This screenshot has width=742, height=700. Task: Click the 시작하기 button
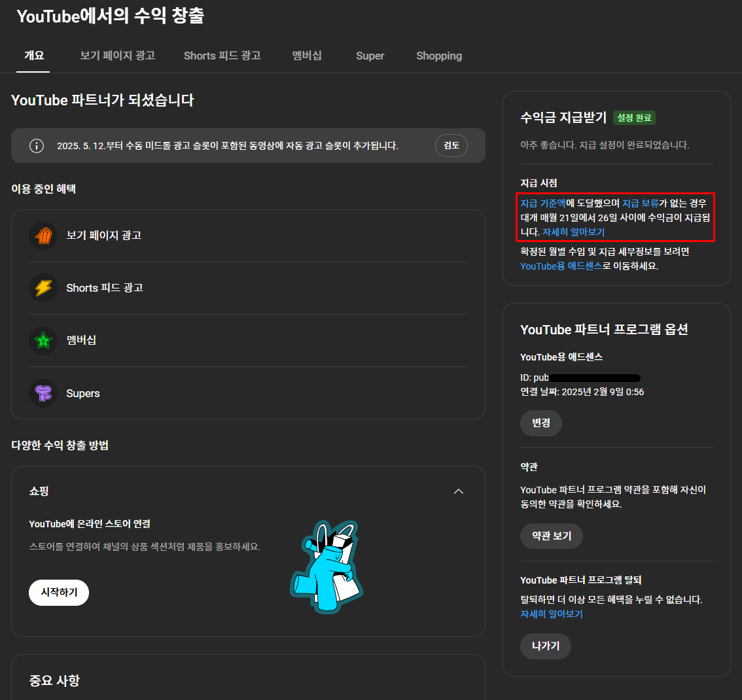59,592
